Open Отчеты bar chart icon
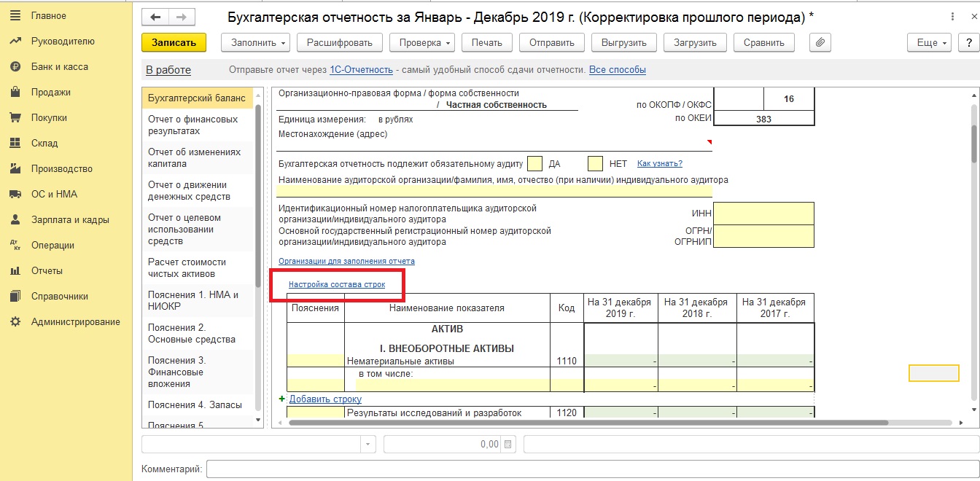The height and width of the screenshot is (481, 980). 15,271
